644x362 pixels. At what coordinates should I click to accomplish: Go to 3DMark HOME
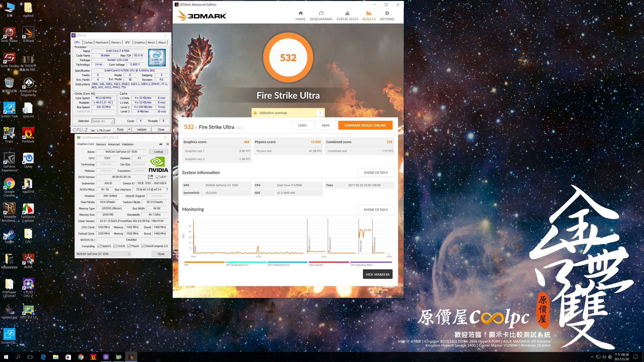[301, 16]
